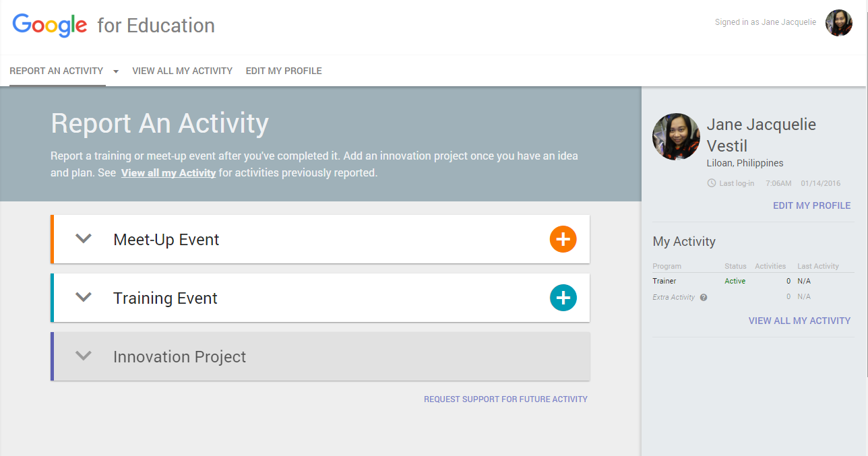
Task: Click Request Support For Future Activity link
Action: 505,399
